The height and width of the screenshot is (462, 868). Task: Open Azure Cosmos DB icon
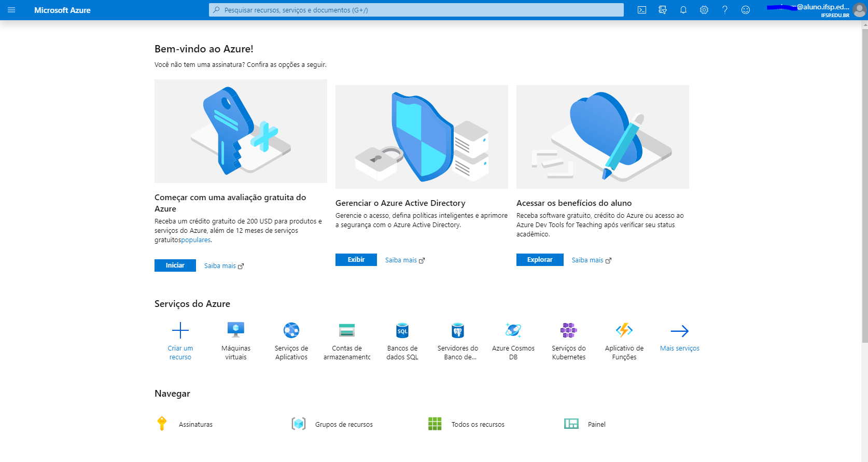click(513, 330)
